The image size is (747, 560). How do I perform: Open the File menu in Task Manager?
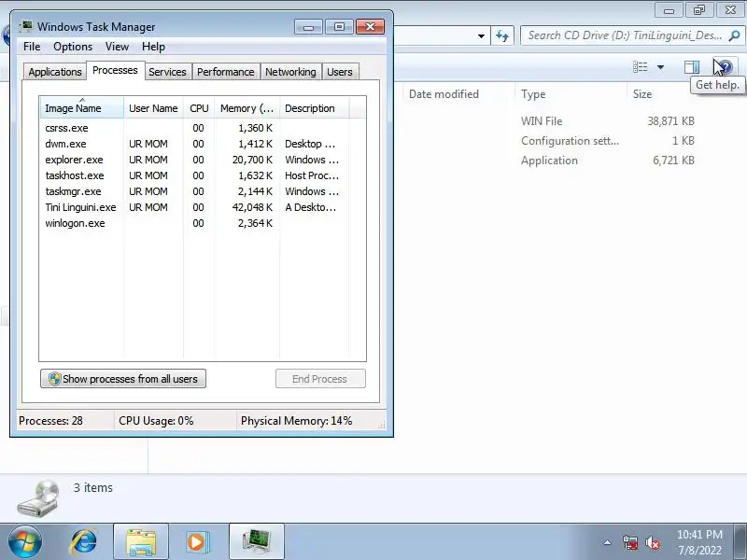coord(32,47)
